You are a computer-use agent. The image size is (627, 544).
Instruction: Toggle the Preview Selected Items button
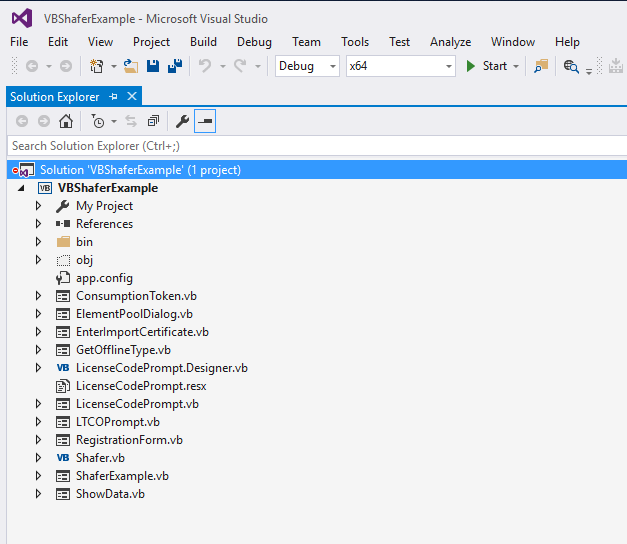tap(205, 121)
